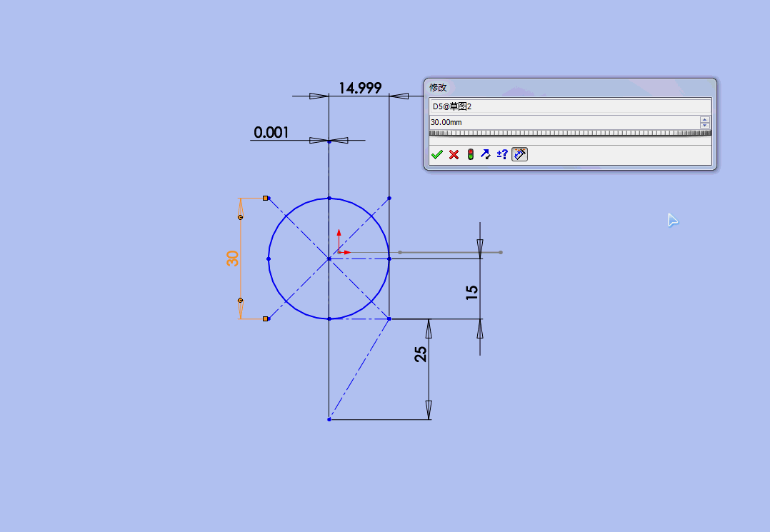Image resolution: width=770 pixels, height=532 pixels.
Task: Click the thumbwheel slider under the value field
Action: point(570,133)
